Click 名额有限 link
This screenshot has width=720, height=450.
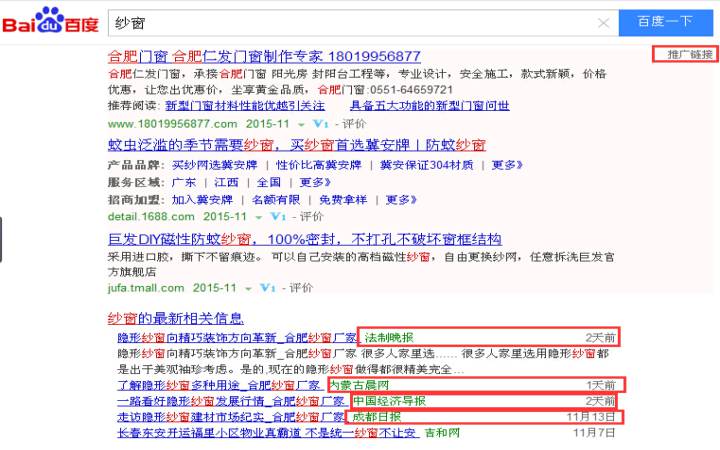(x=276, y=200)
